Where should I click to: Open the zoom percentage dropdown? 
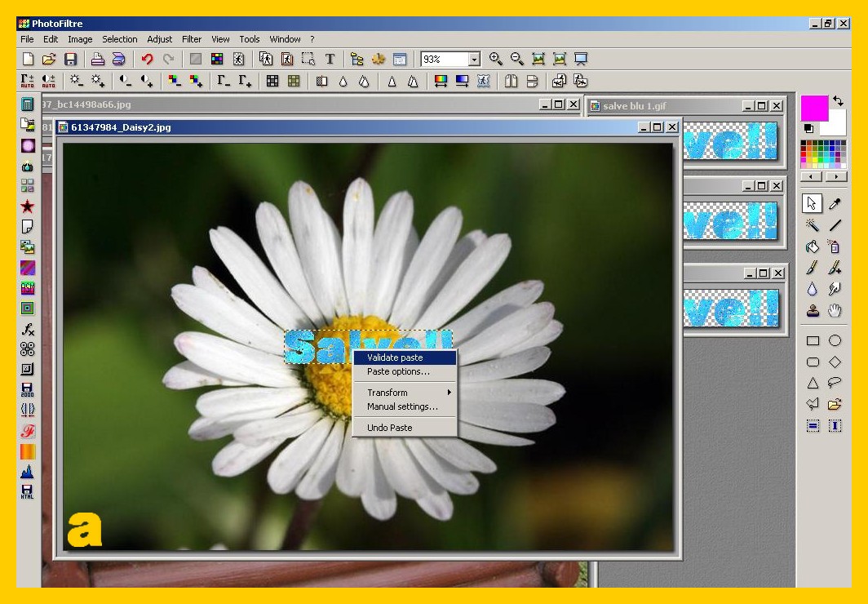(x=474, y=60)
